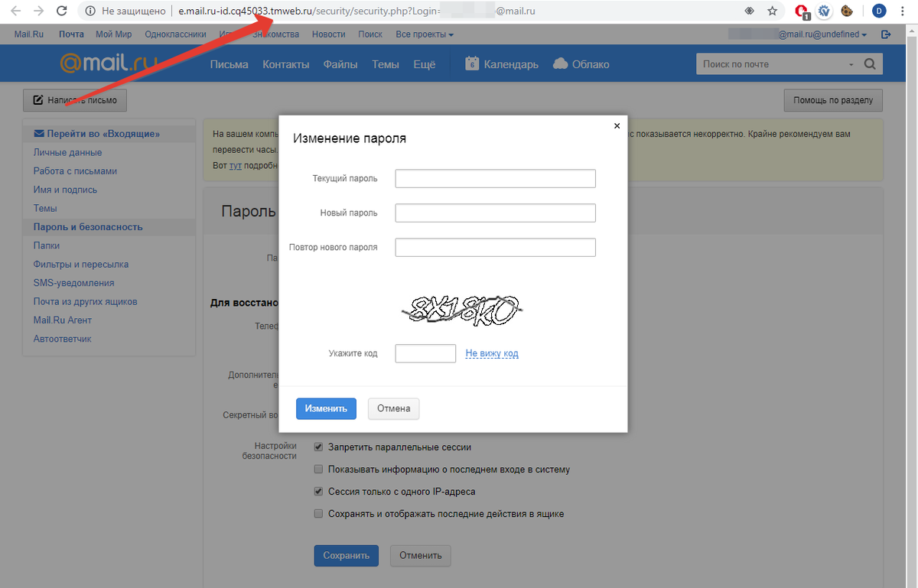Click 'Новости' in the top portal bar
This screenshot has width=918, height=588.
328,34
